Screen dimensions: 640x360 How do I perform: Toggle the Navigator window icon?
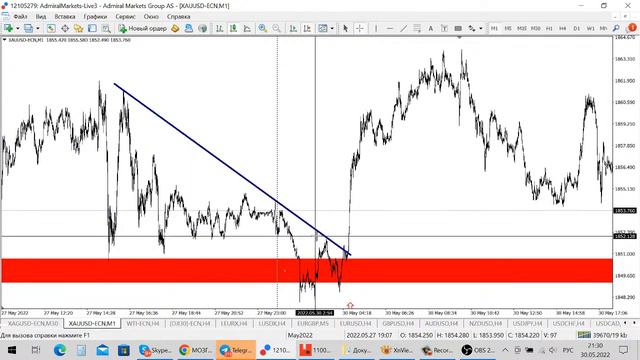coord(78,28)
